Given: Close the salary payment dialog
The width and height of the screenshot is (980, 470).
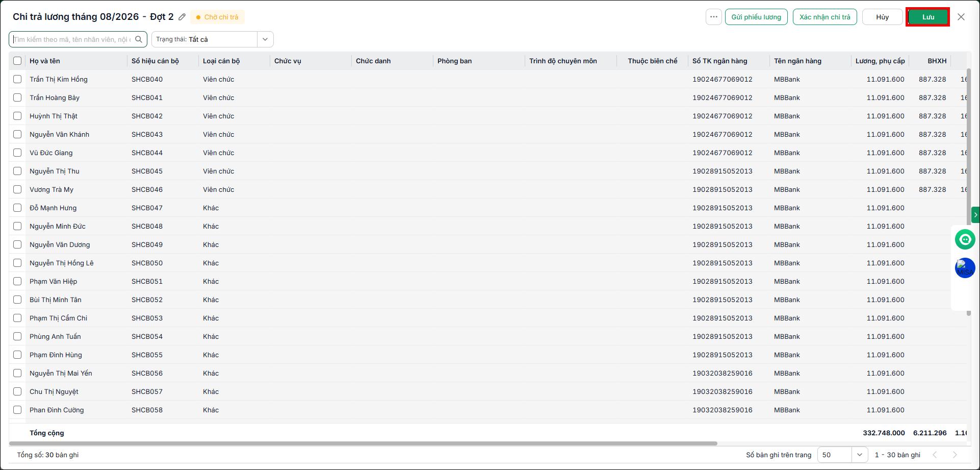Looking at the screenshot, I should pos(961,17).
